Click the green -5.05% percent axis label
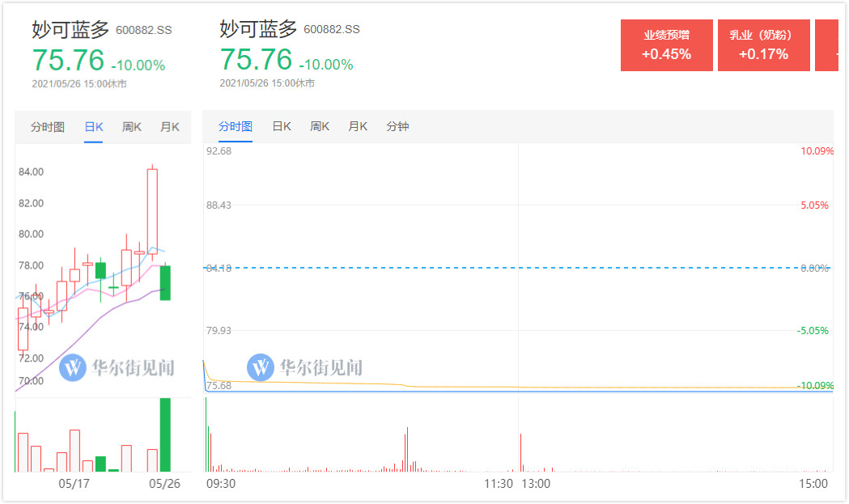Viewport: 849px width, 504px height. click(813, 330)
